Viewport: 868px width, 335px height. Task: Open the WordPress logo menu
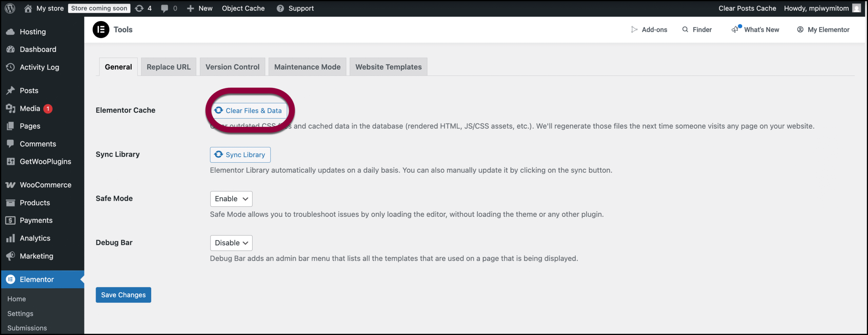pos(10,8)
